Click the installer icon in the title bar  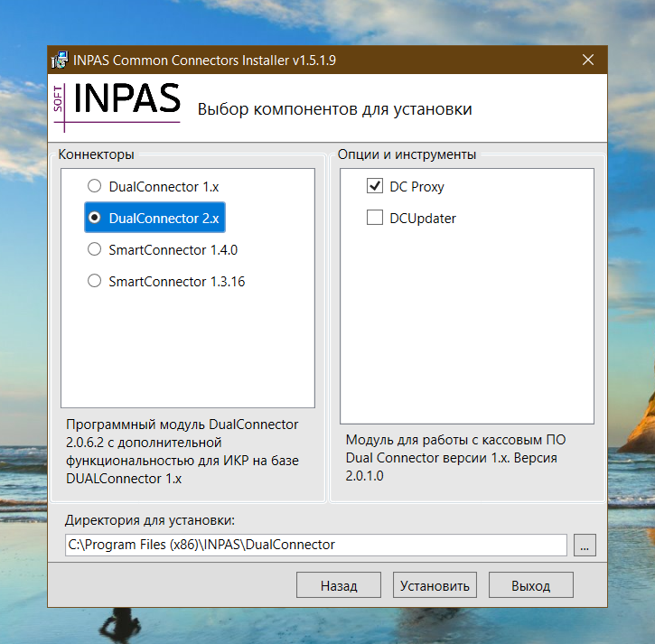click(59, 61)
